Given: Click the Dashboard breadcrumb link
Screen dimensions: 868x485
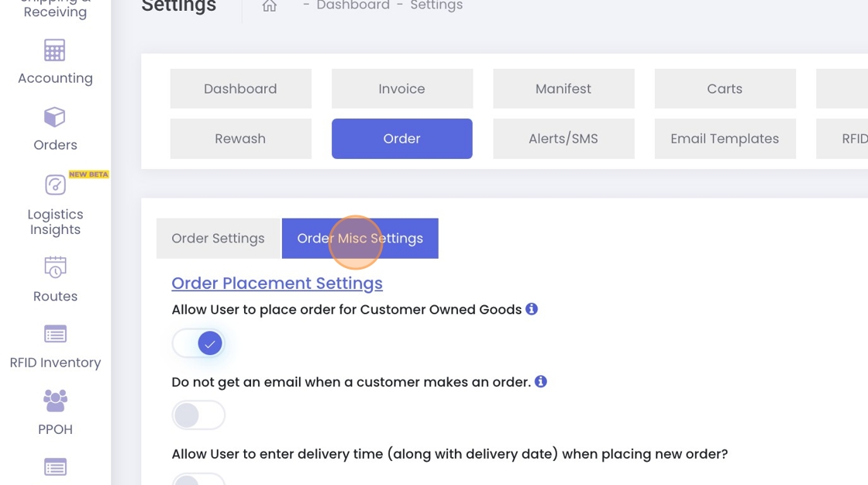Looking at the screenshot, I should pyautogui.click(x=353, y=6).
